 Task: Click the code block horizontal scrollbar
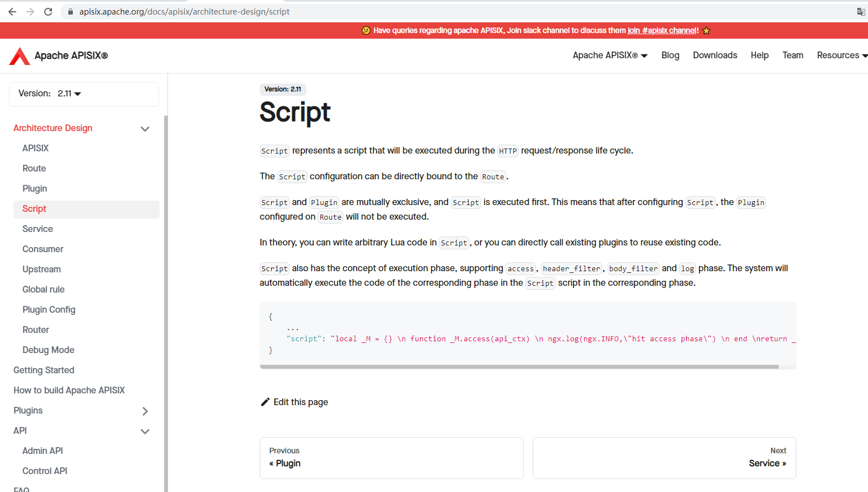(519, 367)
